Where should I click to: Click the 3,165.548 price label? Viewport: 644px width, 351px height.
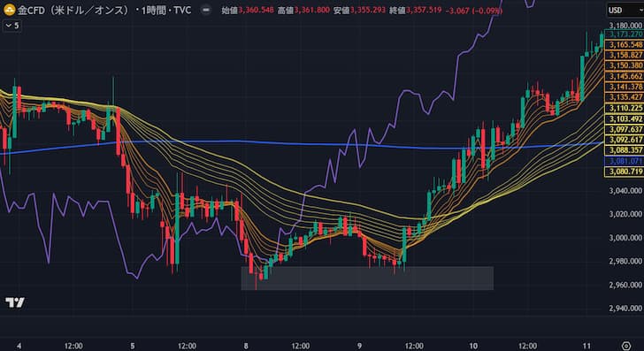(x=625, y=45)
